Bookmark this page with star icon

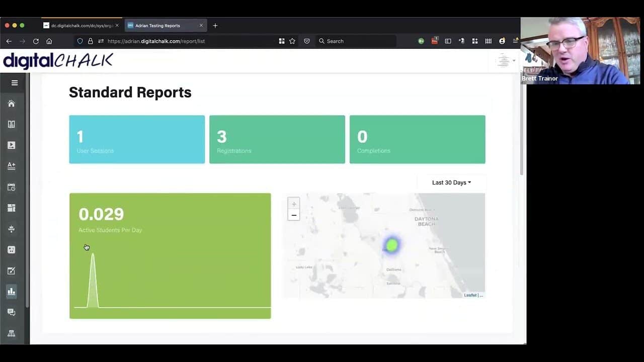click(x=292, y=41)
